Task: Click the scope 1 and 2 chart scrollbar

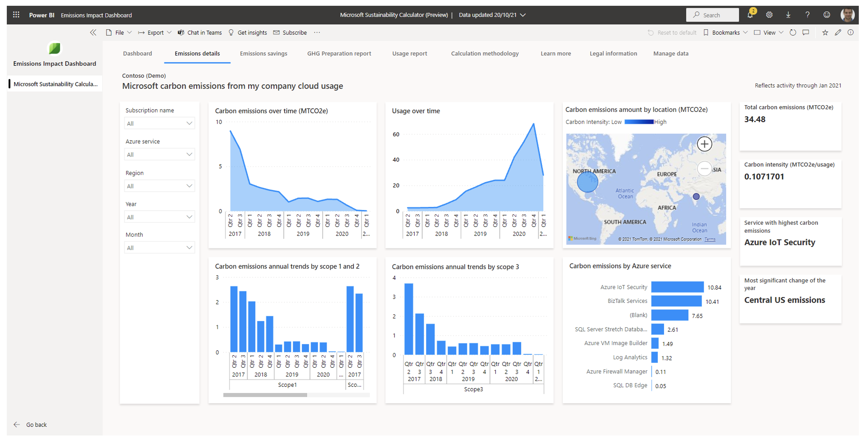Action: click(x=265, y=395)
